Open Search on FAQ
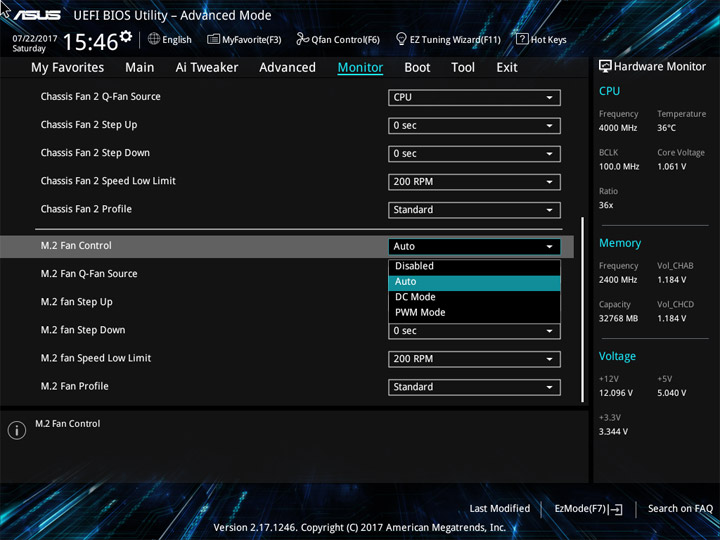The image size is (720, 540). pos(680,508)
